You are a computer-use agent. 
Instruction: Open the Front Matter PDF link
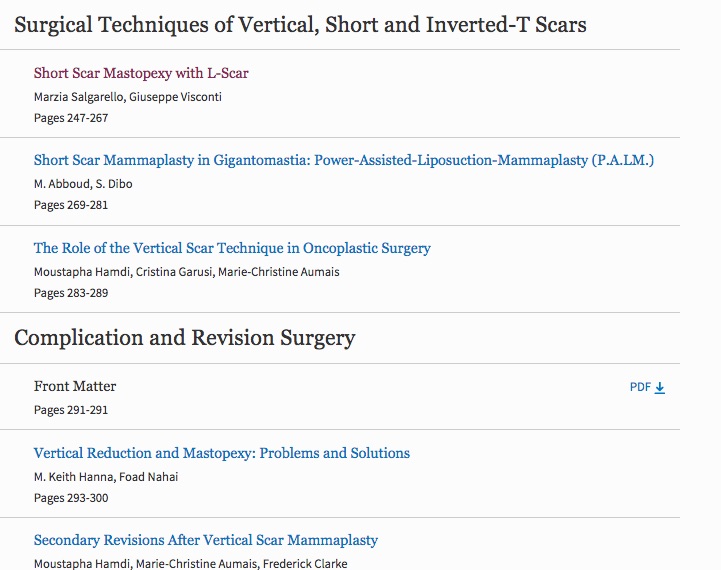pyautogui.click(x=647, y=388)
